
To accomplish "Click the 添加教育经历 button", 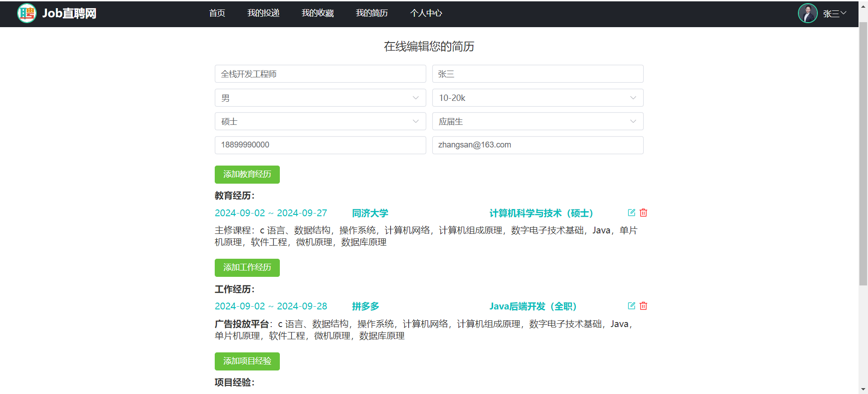I will pos(247,175).
